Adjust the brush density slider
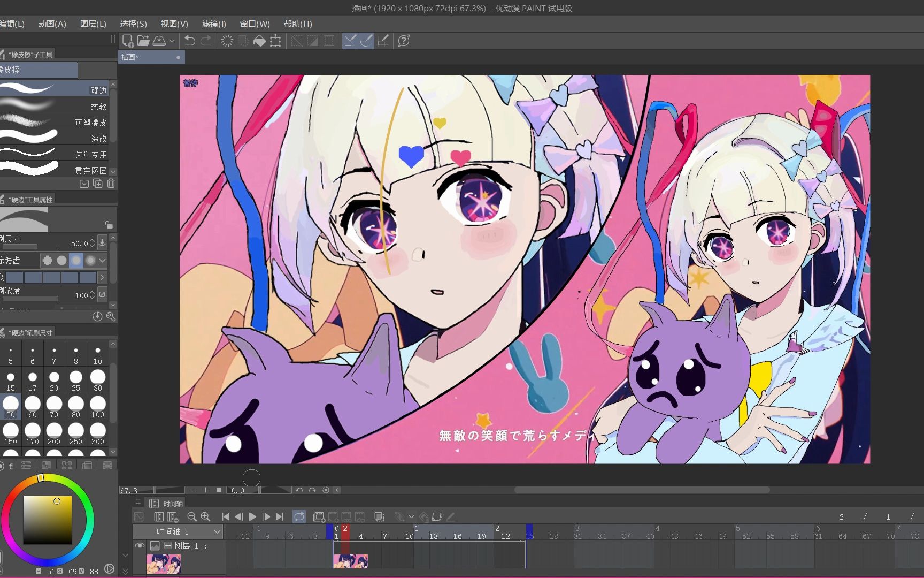The image size is (924, 578). (30, 299)
